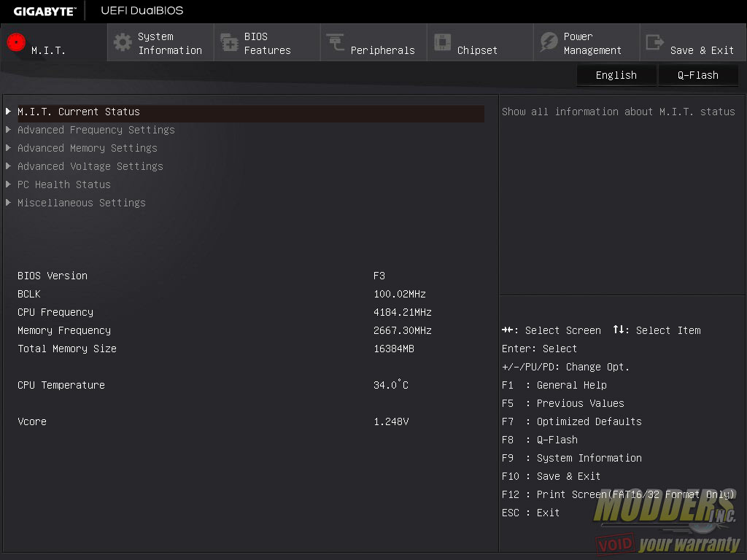Expand arrow beside PC Health Status

[x=8, y=184]
